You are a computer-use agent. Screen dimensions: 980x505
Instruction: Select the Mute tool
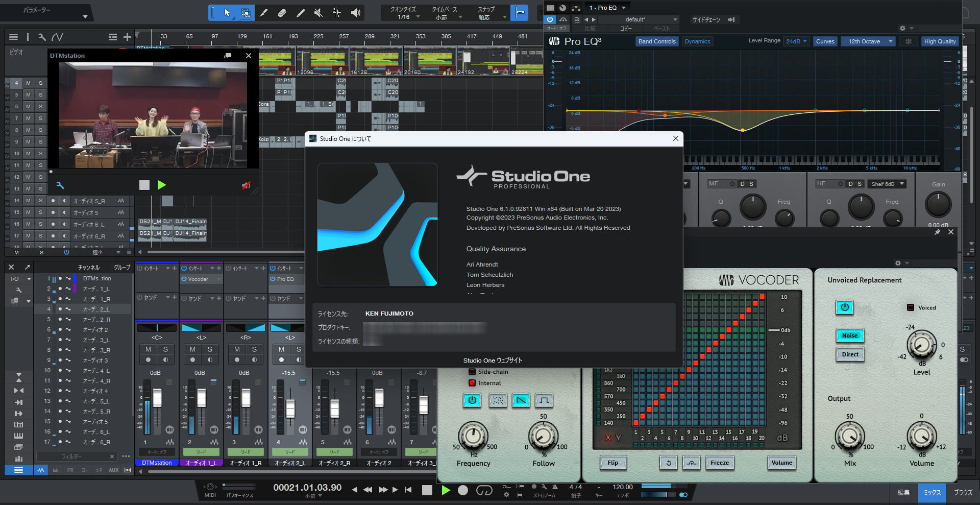(318, 13)
